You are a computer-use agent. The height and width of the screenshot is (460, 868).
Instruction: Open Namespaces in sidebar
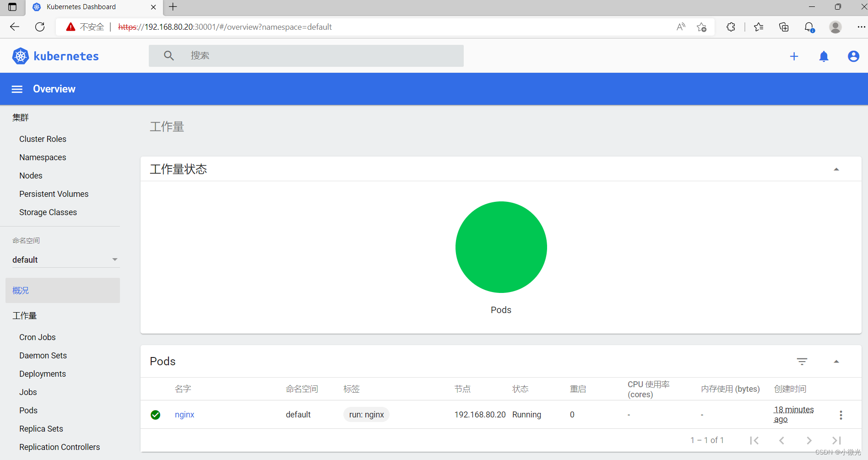coord(43,157)
